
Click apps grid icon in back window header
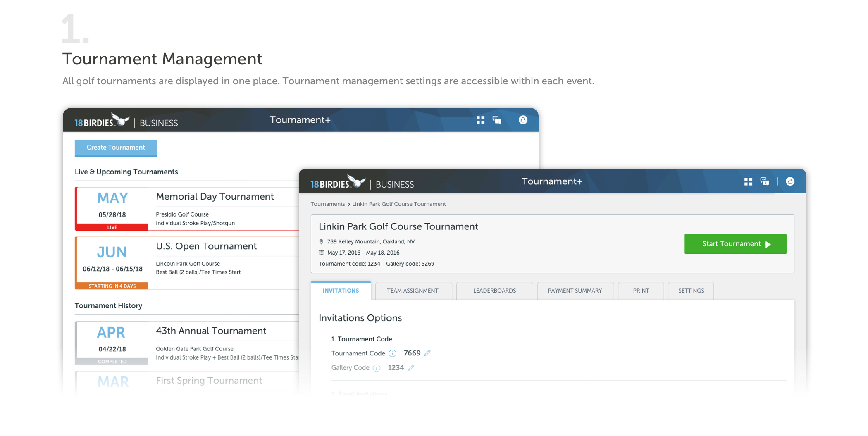(480, 120)
